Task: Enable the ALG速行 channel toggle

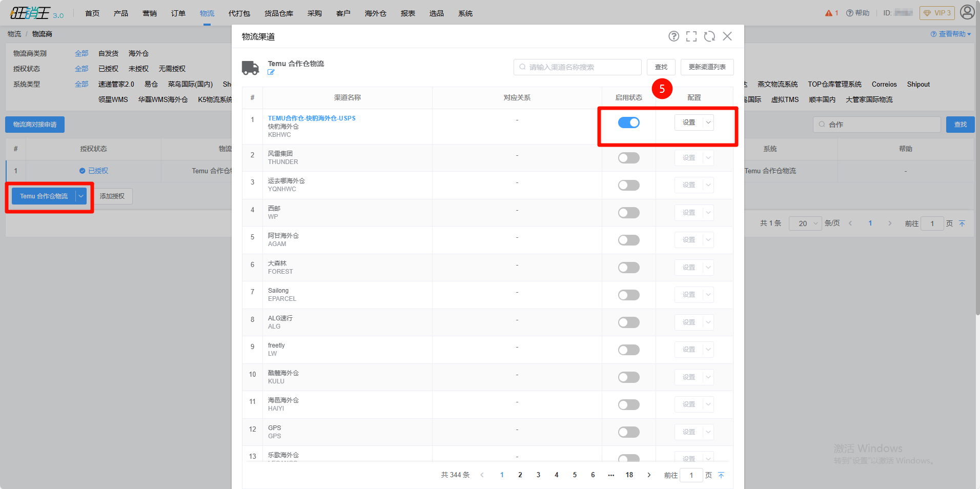Action: pos(629,322)
